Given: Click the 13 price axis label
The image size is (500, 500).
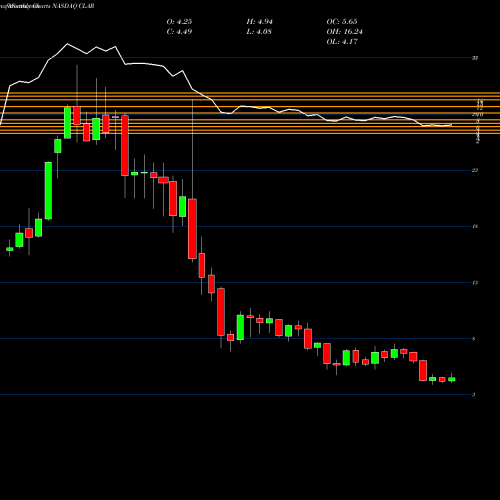Looking at the screenshot, I should (475, 283).
